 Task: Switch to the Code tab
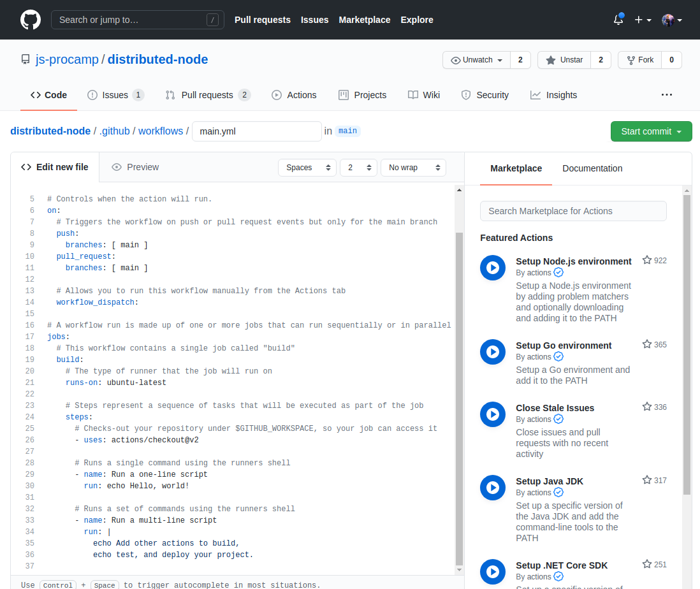[x=48, y=95]
